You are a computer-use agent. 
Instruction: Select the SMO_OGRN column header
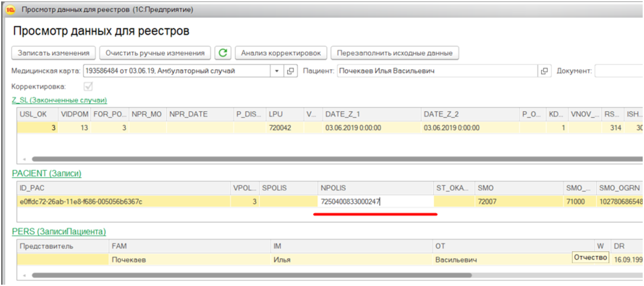tap(620, 188)
